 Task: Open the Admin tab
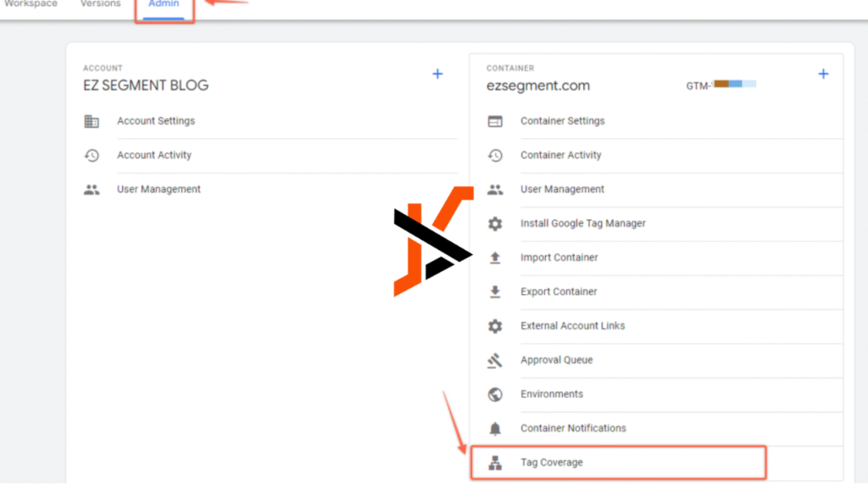coord(164,5)
